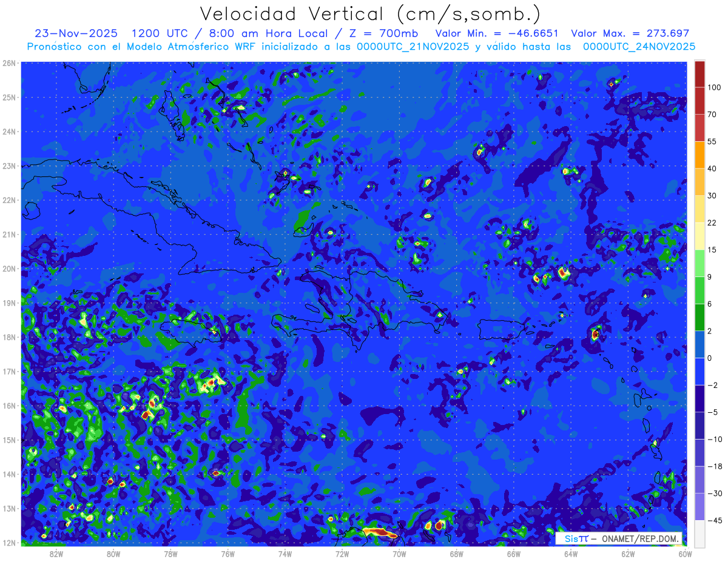Click the 70W longitude label

point(399,554)
